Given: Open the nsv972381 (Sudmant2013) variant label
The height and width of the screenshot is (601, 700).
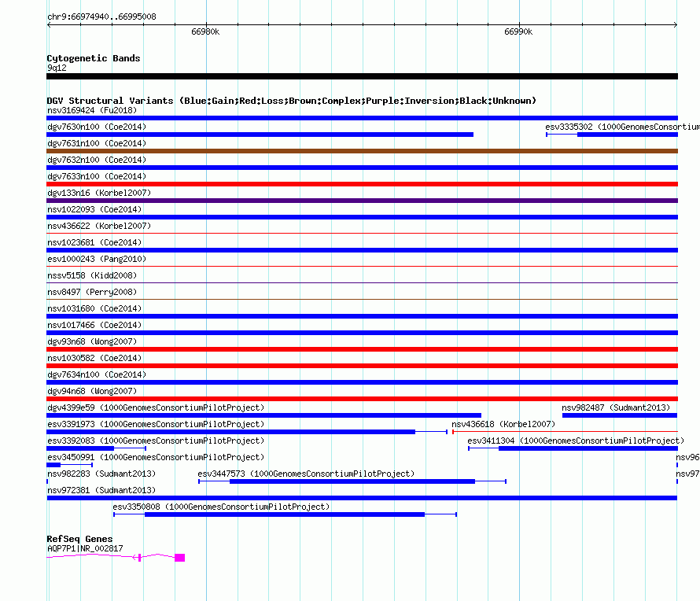Looking at the screenshot, I should coord(101,490).
